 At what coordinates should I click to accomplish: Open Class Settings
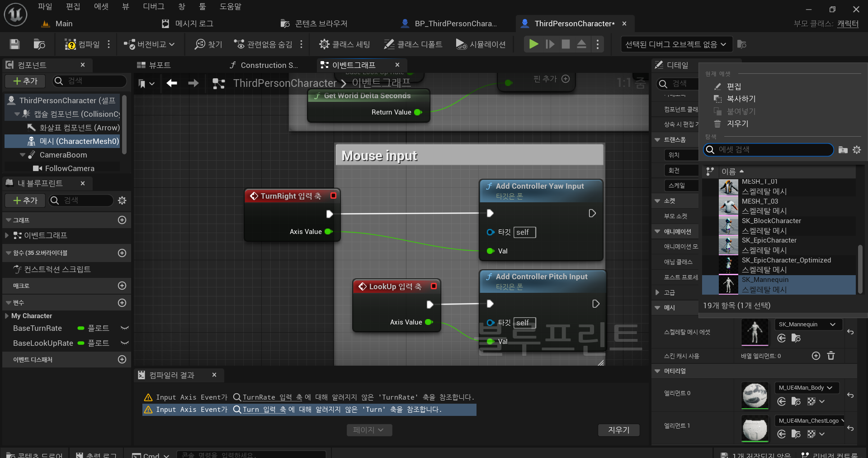[x=344, y=44]
